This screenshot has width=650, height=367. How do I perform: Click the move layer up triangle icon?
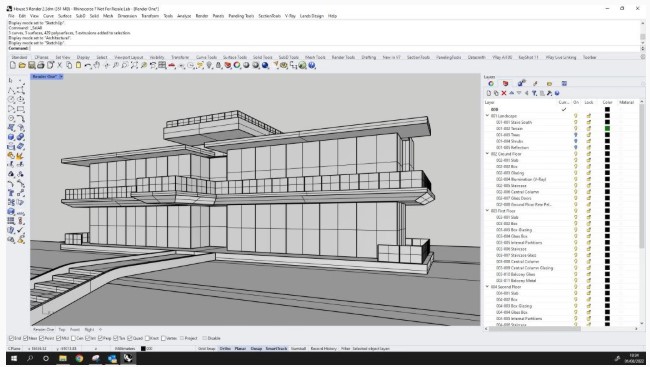[511, 93]
